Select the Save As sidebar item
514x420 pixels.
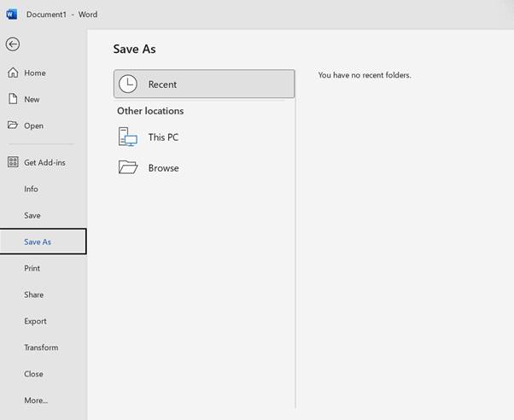(x=38, y=242)
